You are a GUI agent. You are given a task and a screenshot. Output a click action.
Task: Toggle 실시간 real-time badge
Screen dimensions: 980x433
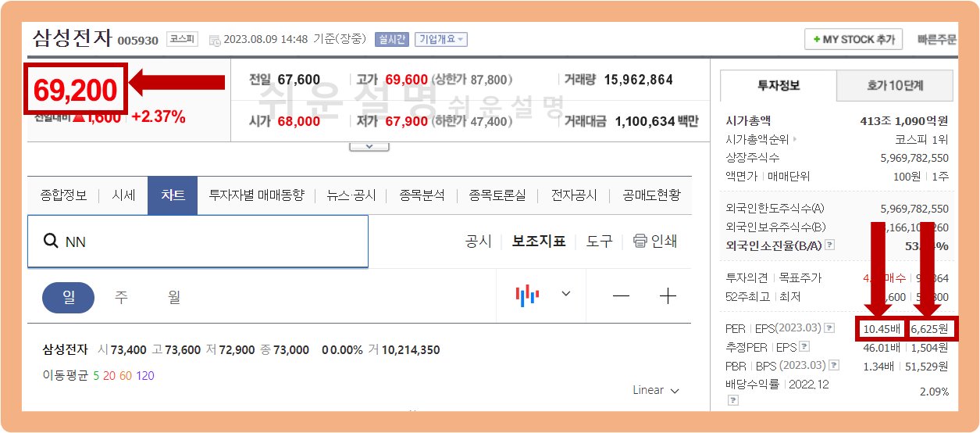coord(392,39)
